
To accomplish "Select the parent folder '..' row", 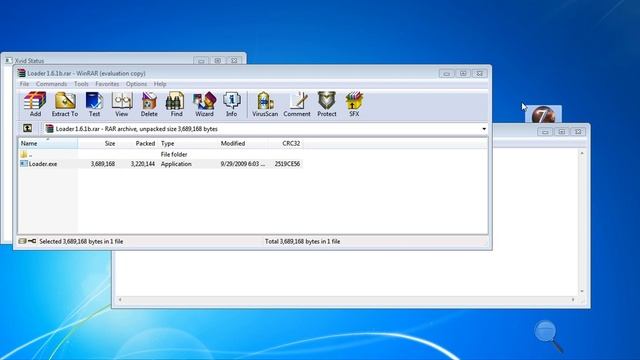I will (x=160, y=154).
